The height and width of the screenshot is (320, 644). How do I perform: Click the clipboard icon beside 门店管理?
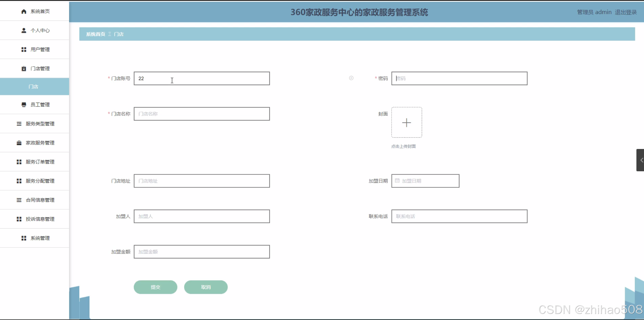[x=24, y=69]
